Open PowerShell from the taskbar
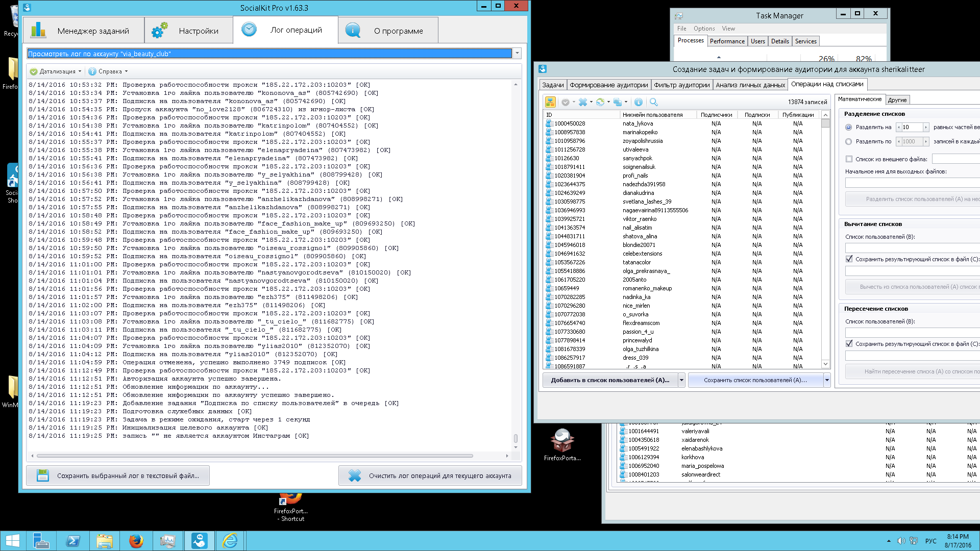The height and width of the screenshot is (551, 980). [73, 541]
